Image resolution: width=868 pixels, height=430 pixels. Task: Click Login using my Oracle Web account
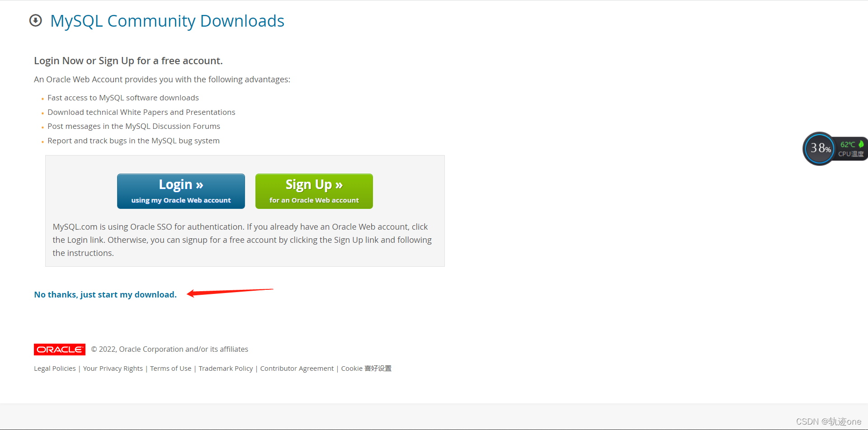coord(181,191)
